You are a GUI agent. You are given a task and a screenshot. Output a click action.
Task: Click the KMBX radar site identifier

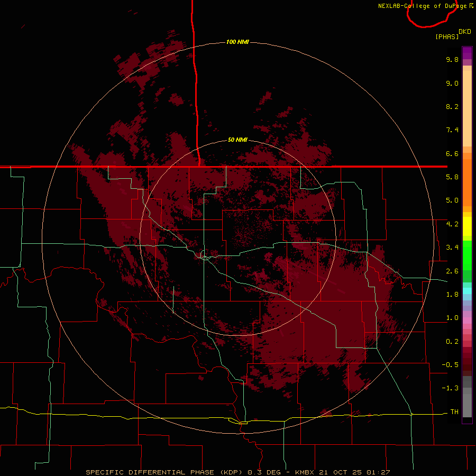point(305,472)
